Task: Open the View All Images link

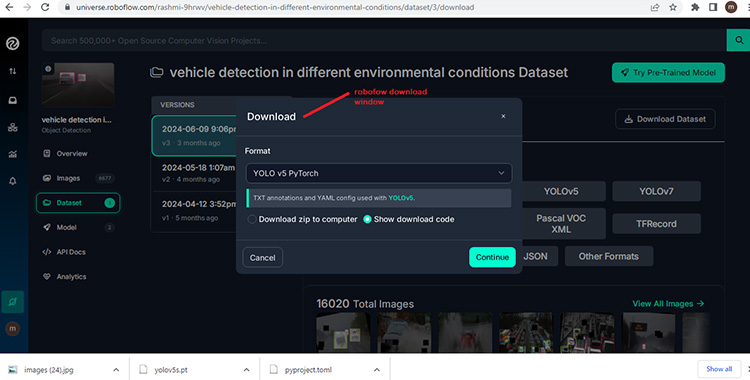Action: 668,303
